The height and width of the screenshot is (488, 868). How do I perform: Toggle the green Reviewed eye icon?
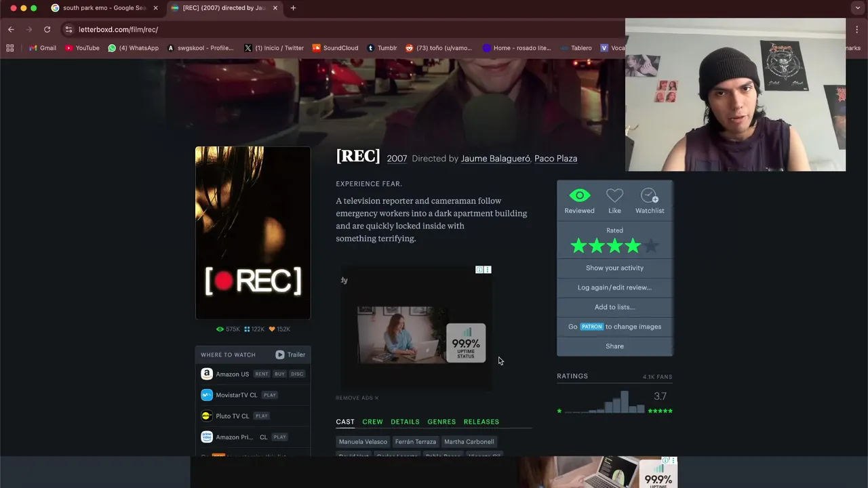[579, 196]
